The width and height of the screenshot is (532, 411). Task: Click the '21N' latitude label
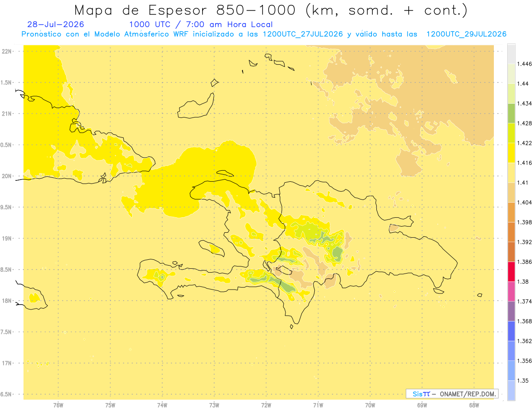coord(7,114)
